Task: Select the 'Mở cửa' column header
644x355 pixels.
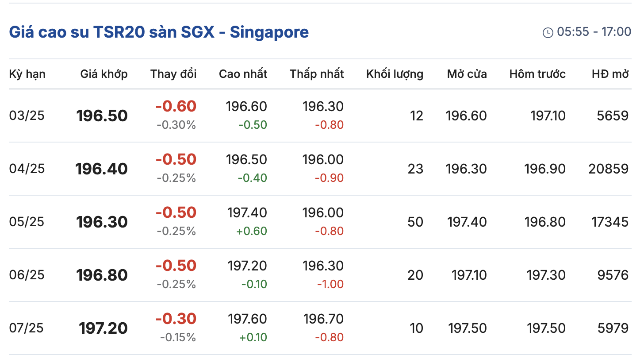Action: (x=467, y=74)
